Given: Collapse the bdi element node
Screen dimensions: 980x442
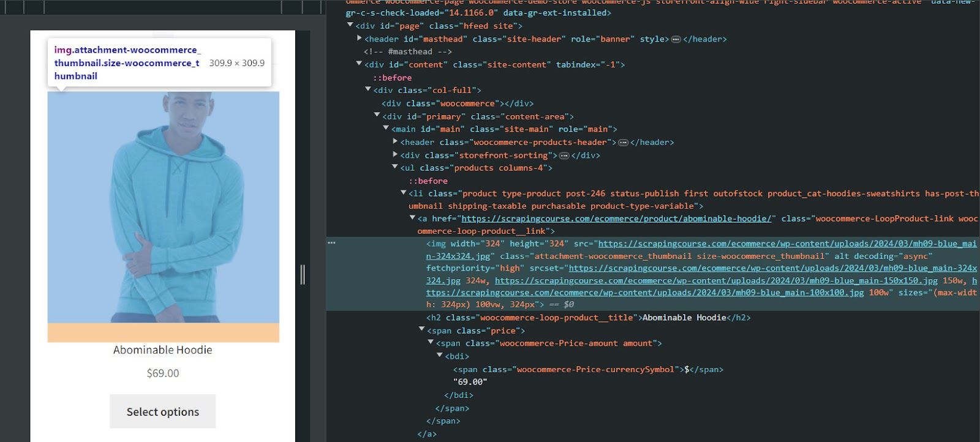Looking at the screenshot, I should click(x=439, y=355).
